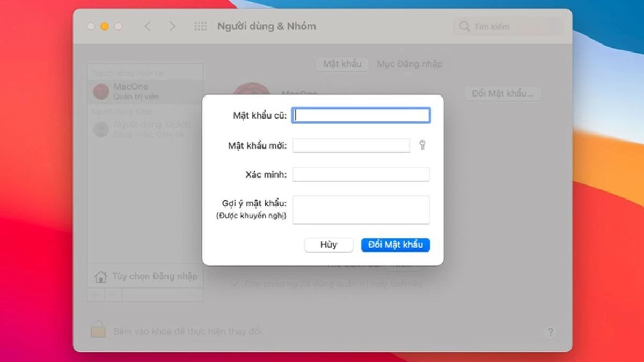Viewport: 644px width, 362px height.
Task: Click the Show All grid icon in toolbar
Action: click(201, 26)
